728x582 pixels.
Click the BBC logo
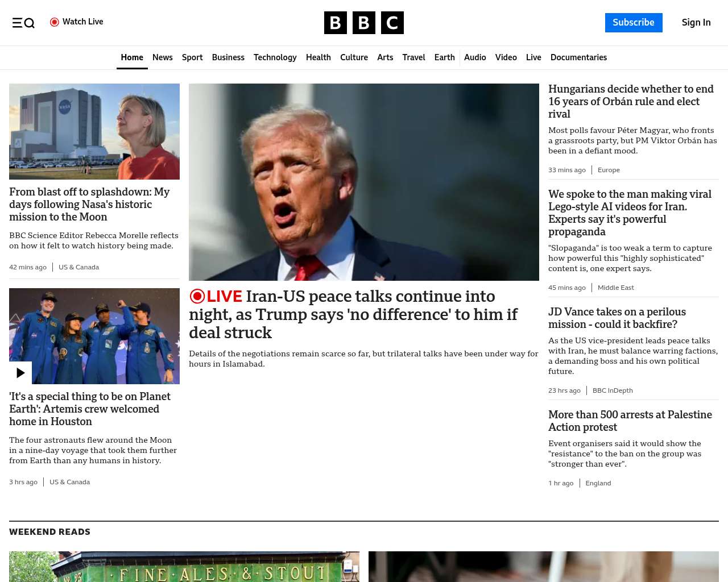(363, 23)
